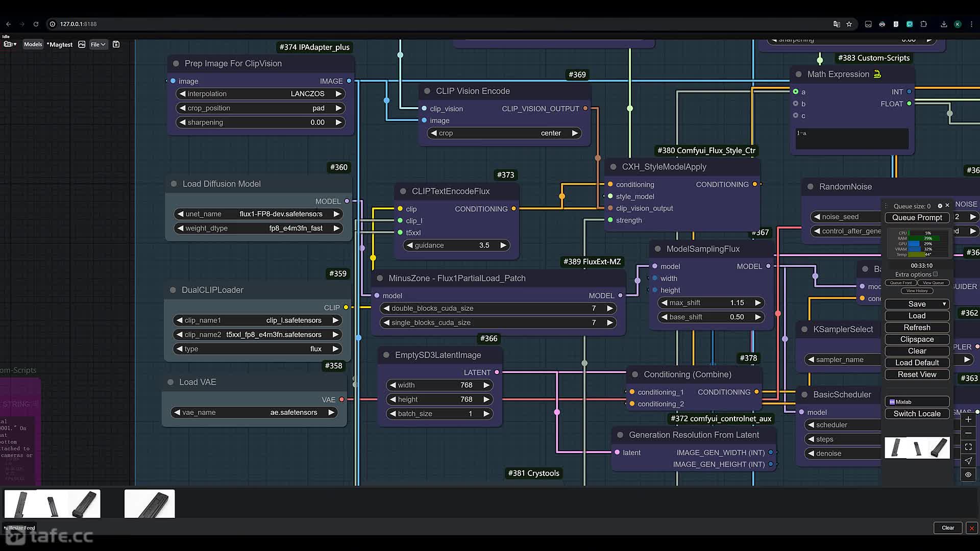
Task: Open the weight_dtype selector
Action: click(x=258, y=228)
